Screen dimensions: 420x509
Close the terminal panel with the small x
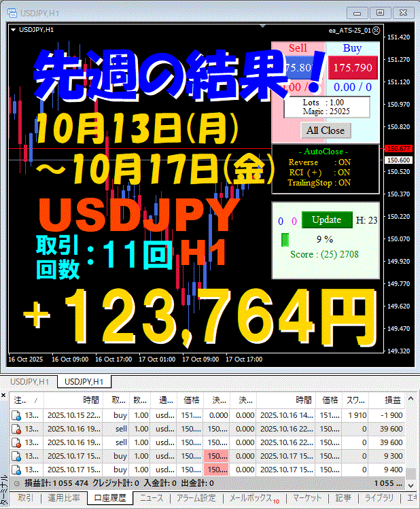3,395
